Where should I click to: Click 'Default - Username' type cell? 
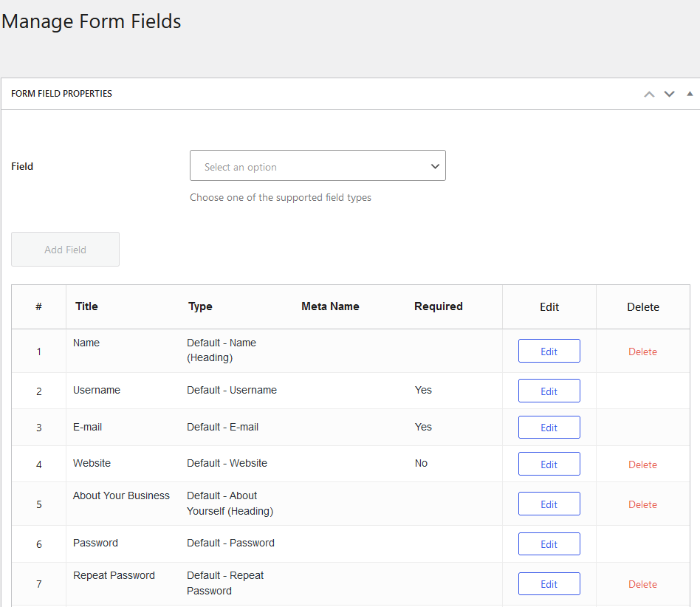(232, 390)
